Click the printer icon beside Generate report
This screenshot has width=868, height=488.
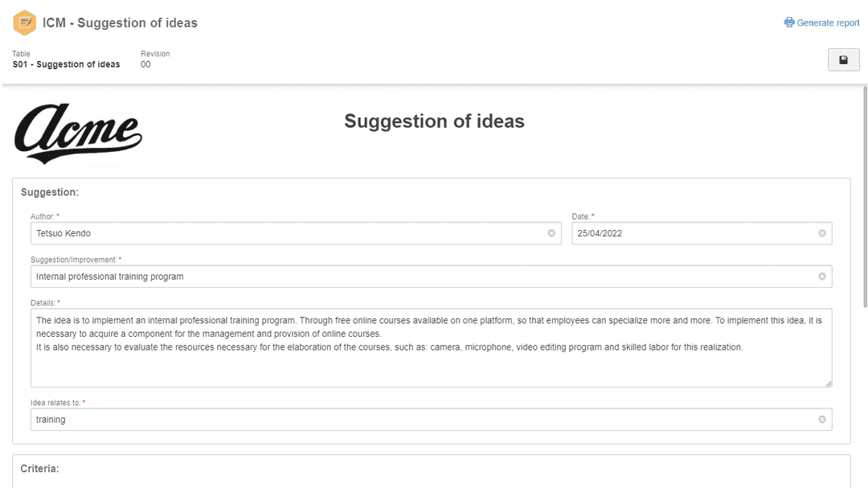[789, 23]
